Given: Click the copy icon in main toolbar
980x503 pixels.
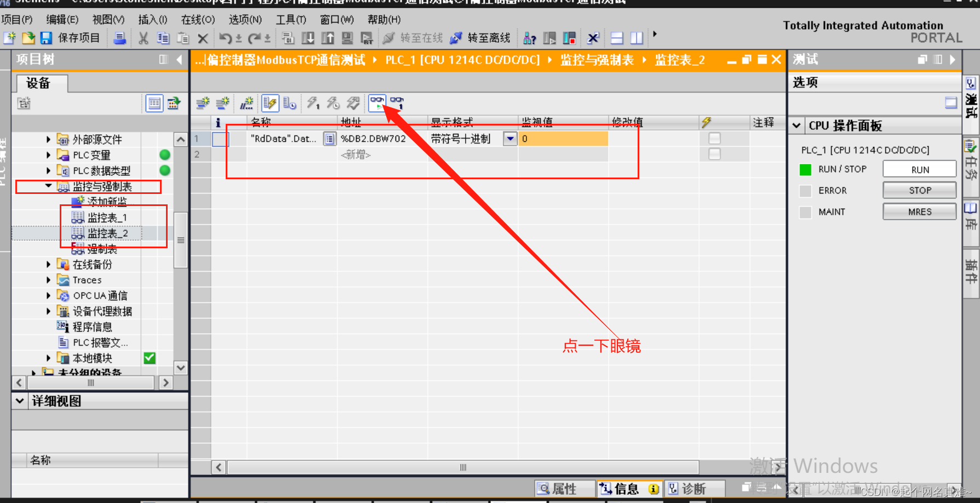Looking at the screenshot, I should (x=163, y=38).
